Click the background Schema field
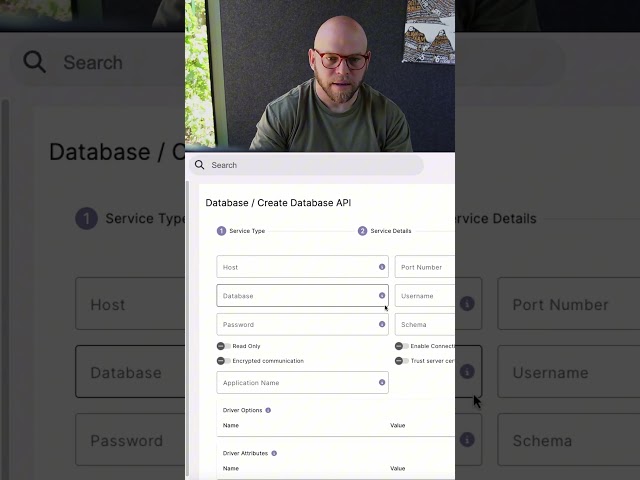This screenshot has width=640, height=480. 569,440
